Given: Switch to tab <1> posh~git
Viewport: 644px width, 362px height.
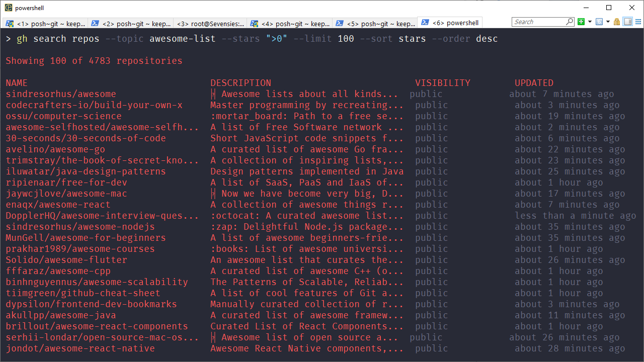Looking at the screenshot, I should coord(46,23).
